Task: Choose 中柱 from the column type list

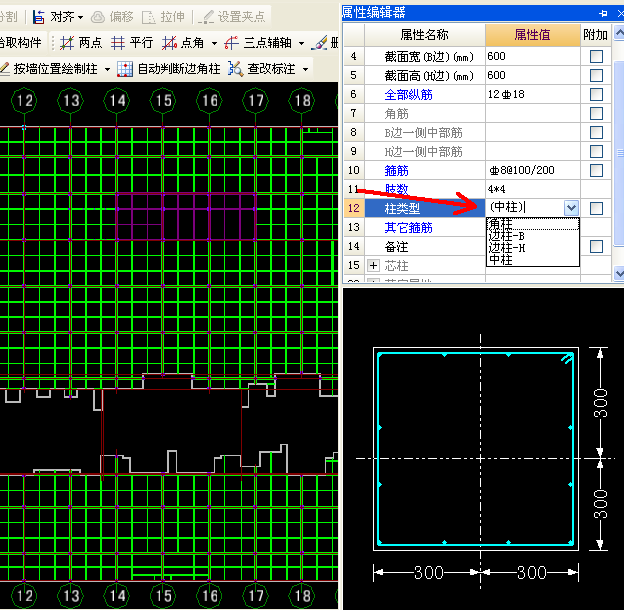Action: [532, 260]
